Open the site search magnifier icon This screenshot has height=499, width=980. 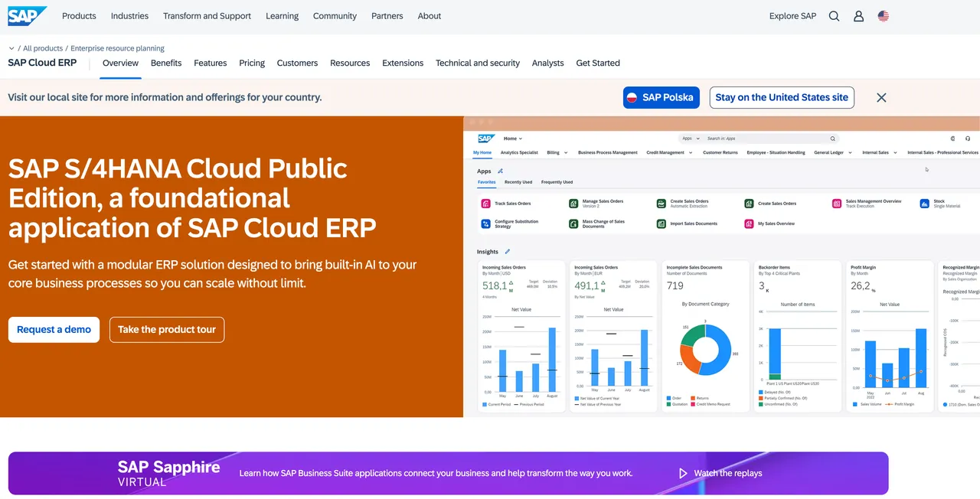[x=834, y=16]
